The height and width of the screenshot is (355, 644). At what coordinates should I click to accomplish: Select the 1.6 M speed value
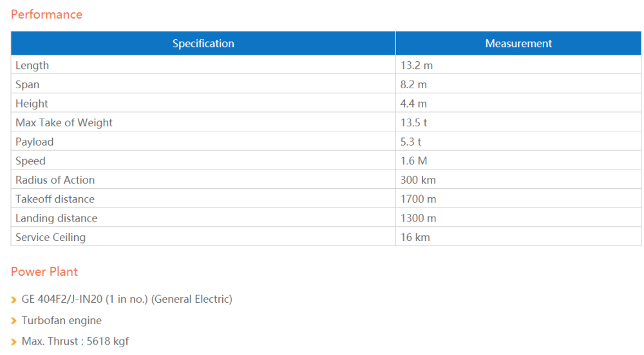click(x=413, y=161)
